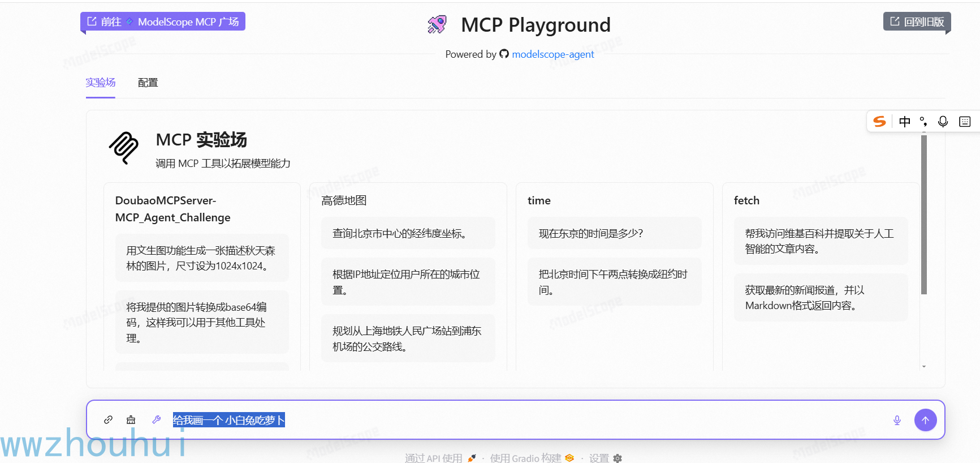Click the scrollbar down arrow in examples panel

coord(924,367)
